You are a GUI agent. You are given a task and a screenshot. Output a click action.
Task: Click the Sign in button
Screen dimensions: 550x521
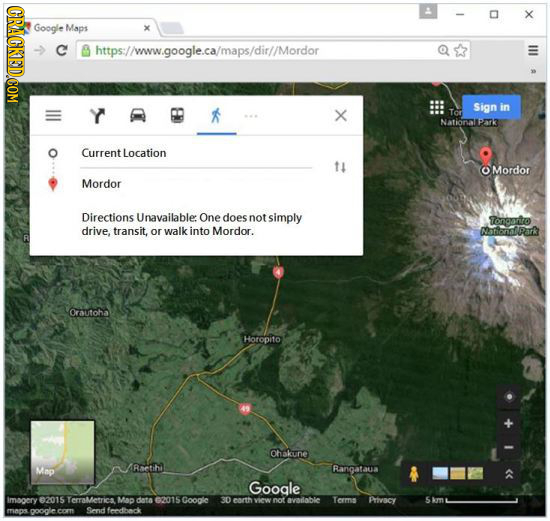[x=491, y=107]
